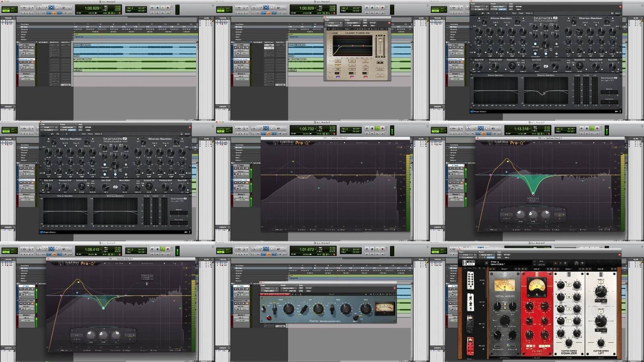The width and height of the screenshot is (644, 362).
Task: Select the red FG-401 module thumbnail in the Slate browser
Action: tap(470, 345)
